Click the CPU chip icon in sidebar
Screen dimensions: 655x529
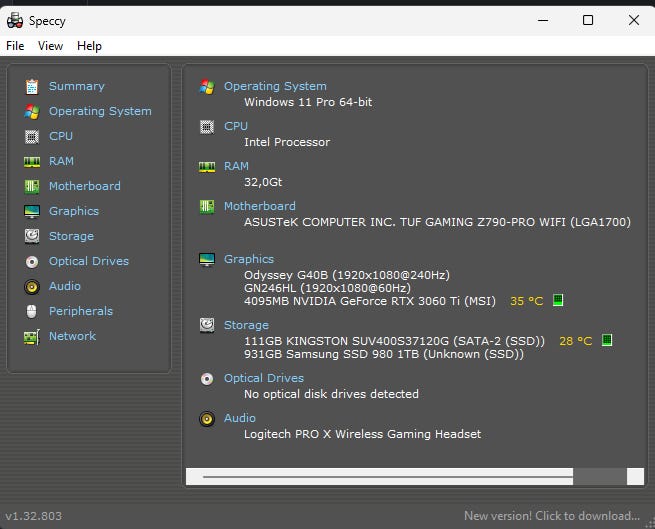(x=32, y=137)
